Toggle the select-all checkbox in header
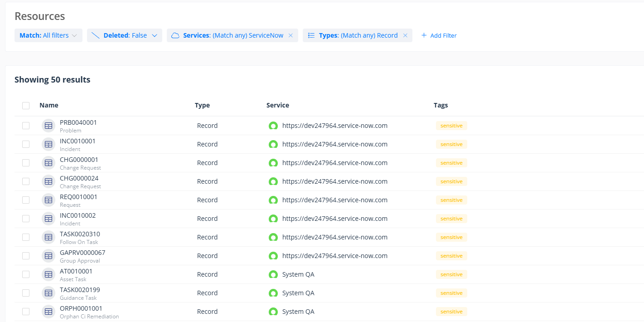This screenshot has width=644, height=322. (26, 106)
